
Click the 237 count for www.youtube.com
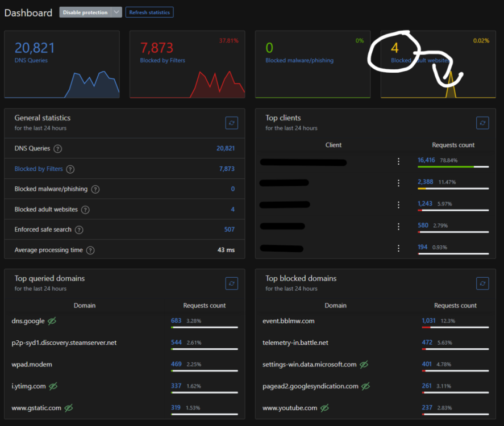(x=427, y=407)
